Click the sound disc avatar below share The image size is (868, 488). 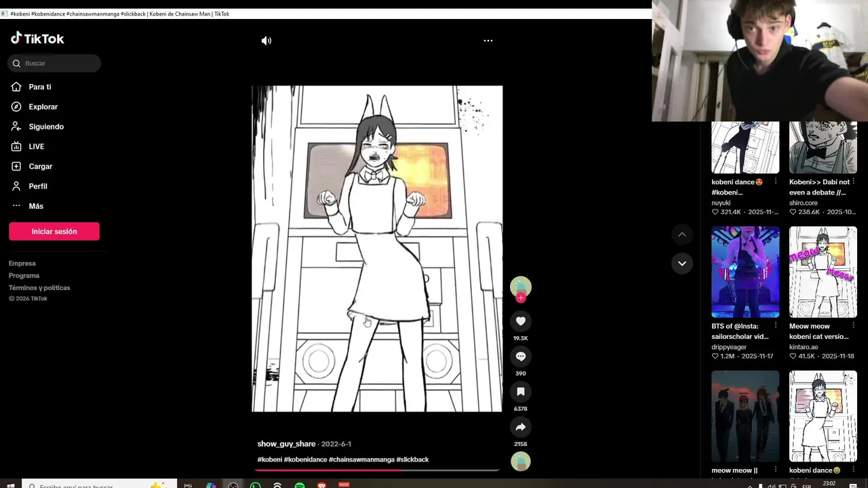[521, 461]
